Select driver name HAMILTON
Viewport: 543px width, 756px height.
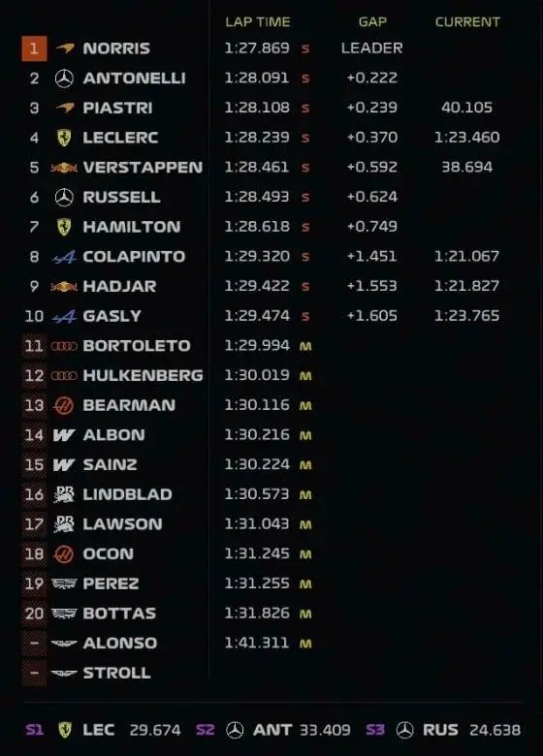(132, 227)
